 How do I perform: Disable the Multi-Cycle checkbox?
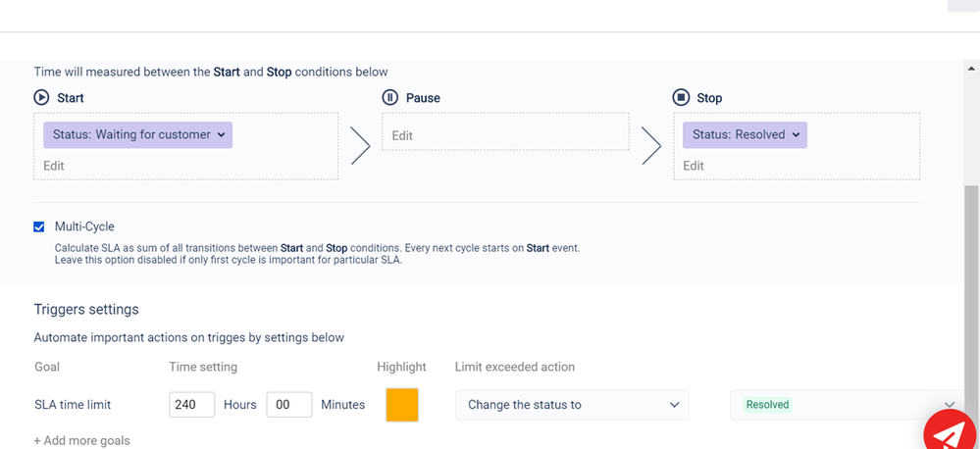click(x=39, y=226)
